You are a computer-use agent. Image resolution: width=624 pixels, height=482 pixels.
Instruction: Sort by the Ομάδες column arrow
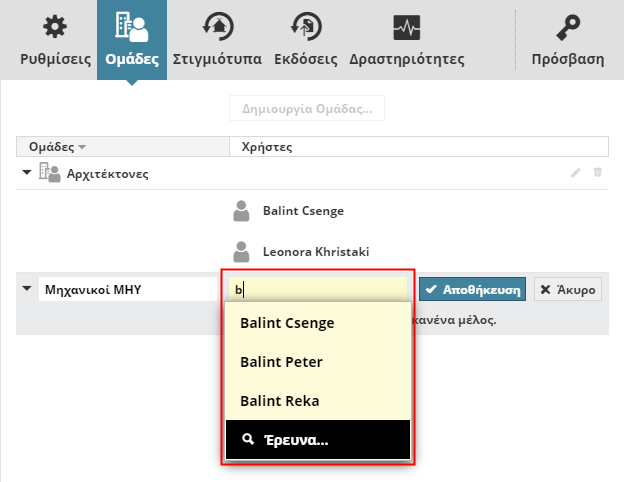pyautogui.click(x=82, y=147)
